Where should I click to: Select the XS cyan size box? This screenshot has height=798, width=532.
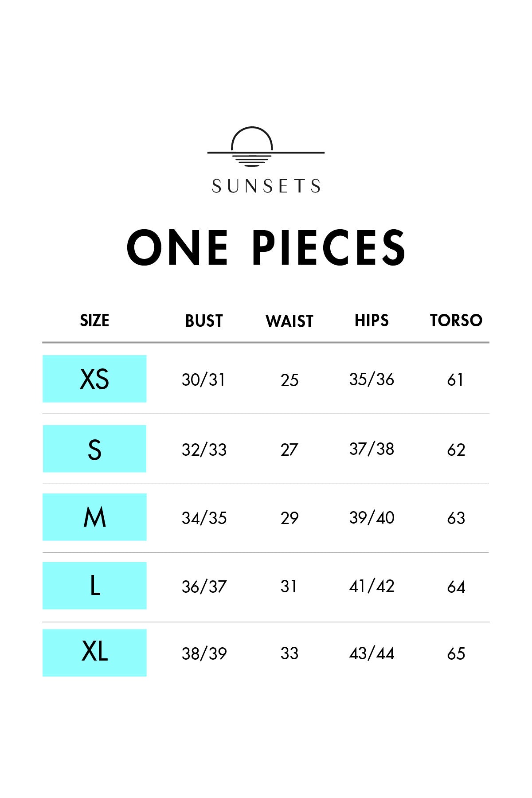[94, 379]
